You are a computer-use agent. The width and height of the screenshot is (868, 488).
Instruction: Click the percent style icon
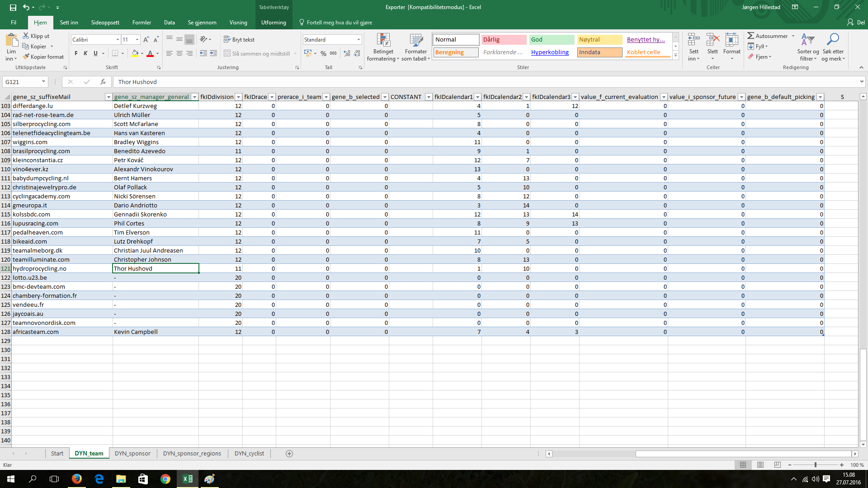[323, 53]
